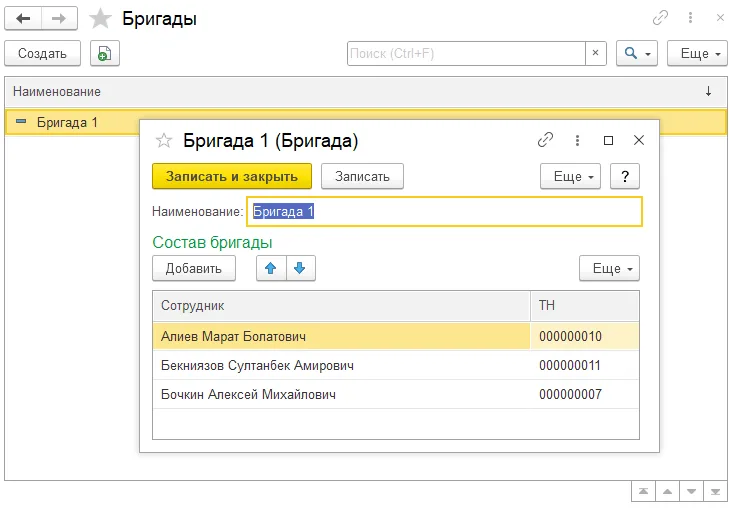Sort by the Наименование column header
736x510 pixels.
click(57, 91)
